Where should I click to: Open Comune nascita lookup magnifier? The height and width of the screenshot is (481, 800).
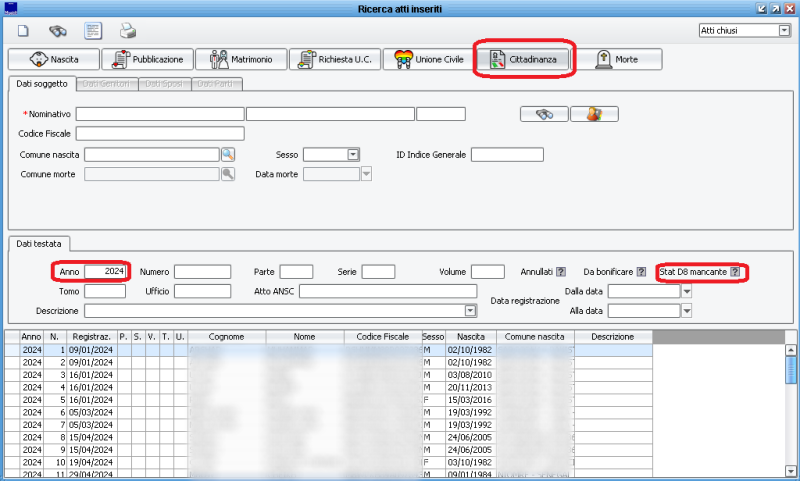(x=227, y=154)
